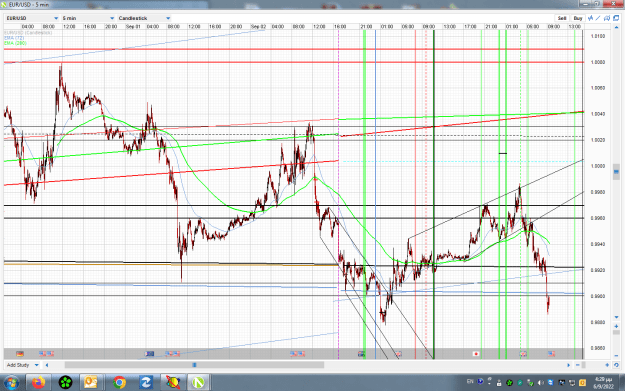Viewport: 625px width, 391px height.
Task: Click the horizontal chart scrollbar thumb
Action: [x=195, y=365]
